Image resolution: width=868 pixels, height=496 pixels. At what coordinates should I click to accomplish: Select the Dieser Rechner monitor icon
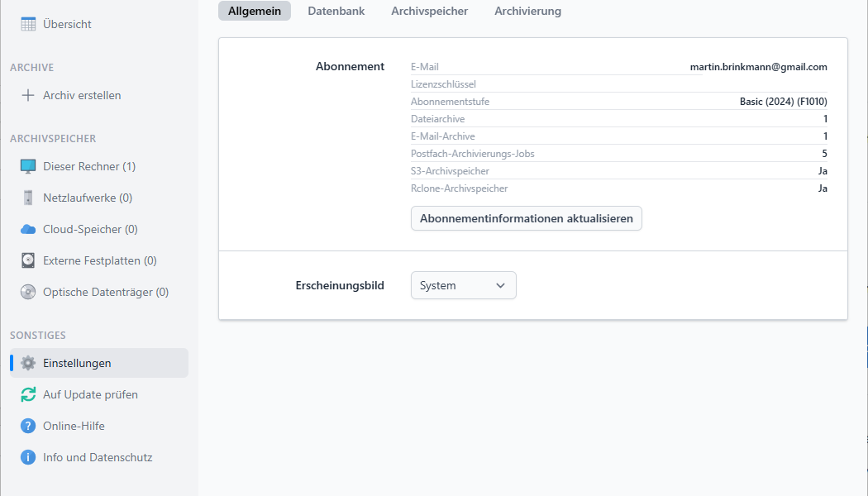28,166
